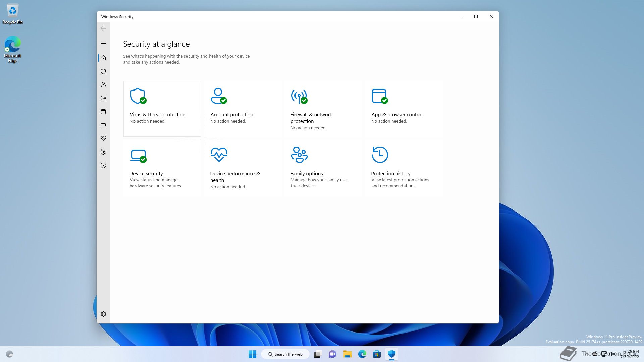Open App & browser control sidebar icon
The width and height of the screenshot is (644, 362).
(x=103, y=112)
